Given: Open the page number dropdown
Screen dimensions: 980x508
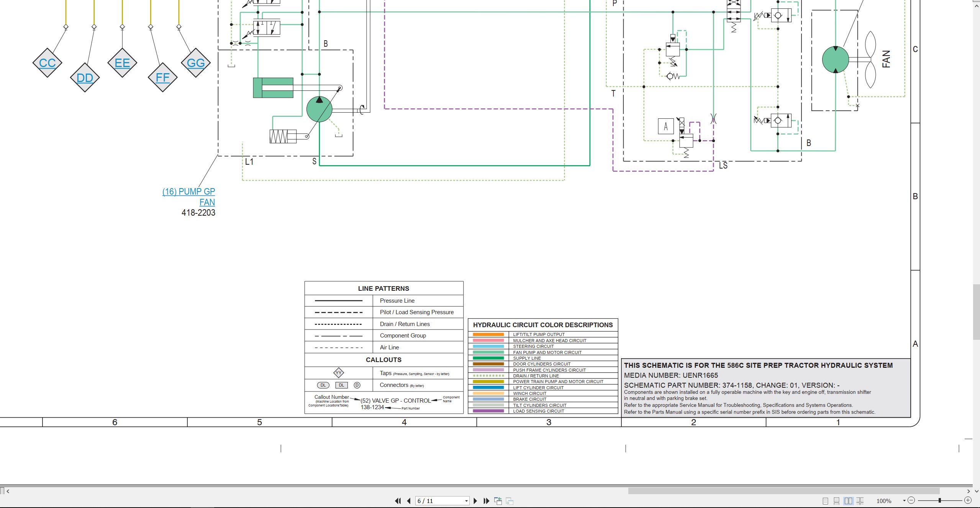Looking at the screenshot, I should [x=466, y=501].
